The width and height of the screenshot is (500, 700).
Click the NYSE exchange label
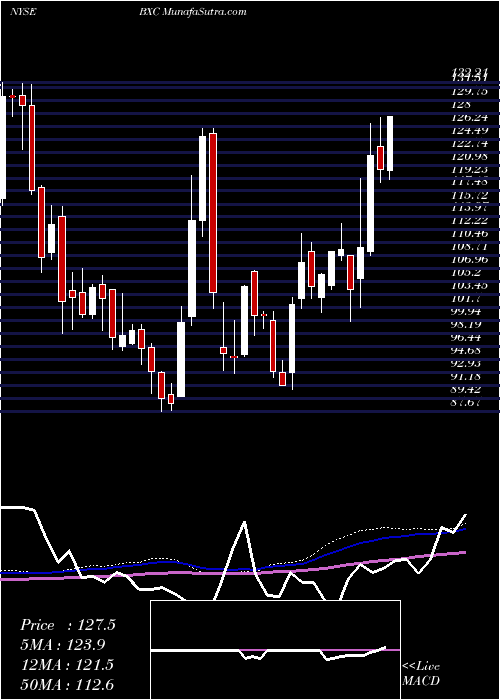click(x=23, y=12)
